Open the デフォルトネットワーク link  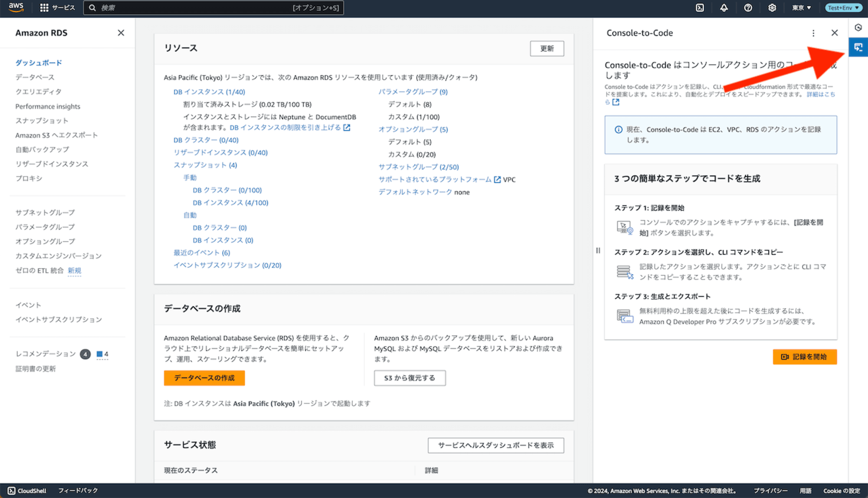[x=415, y=192]
